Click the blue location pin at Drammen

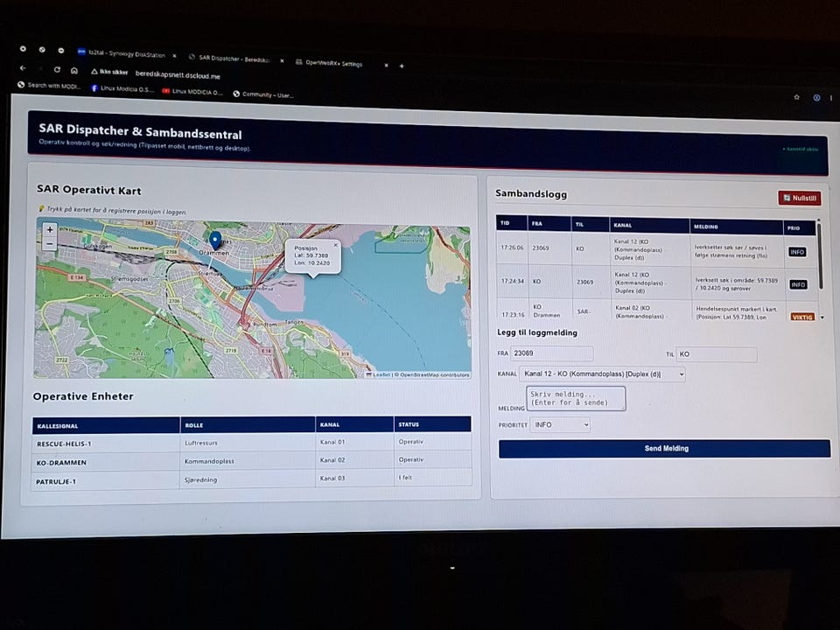click(215, 241)
